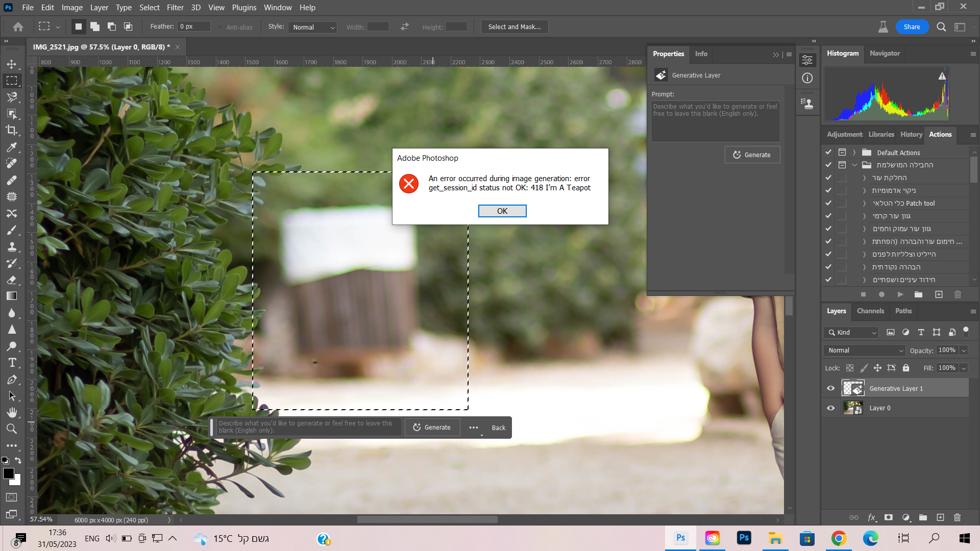Toggle Default Actions checkmark
The height and width of the screenshot is (551, 980).
(828, 152)
